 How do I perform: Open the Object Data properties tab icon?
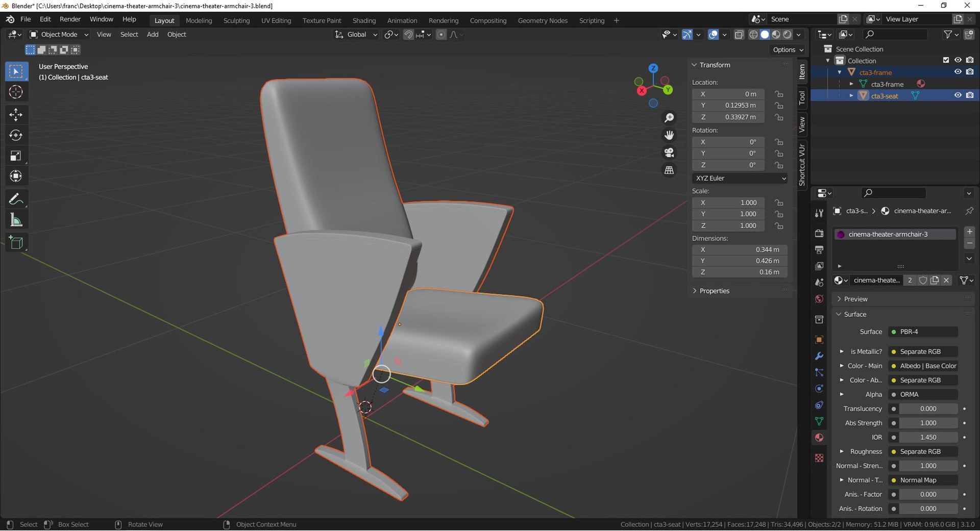pyautogui.click(x=819, y=421)
